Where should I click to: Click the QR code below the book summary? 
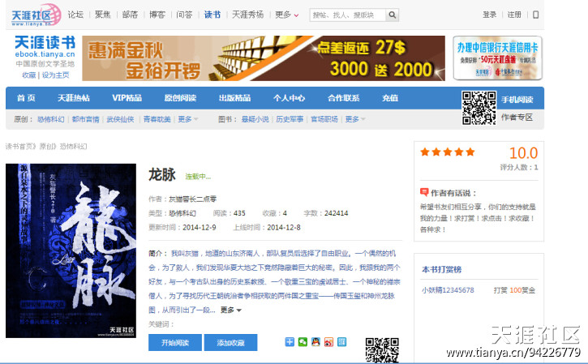(x=382, y=350)
